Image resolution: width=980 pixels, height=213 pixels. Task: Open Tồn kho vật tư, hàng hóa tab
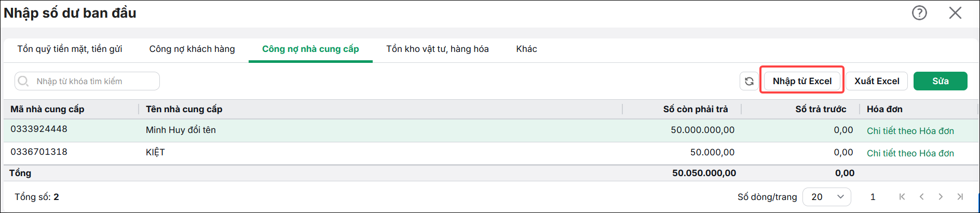click(438, 49)
